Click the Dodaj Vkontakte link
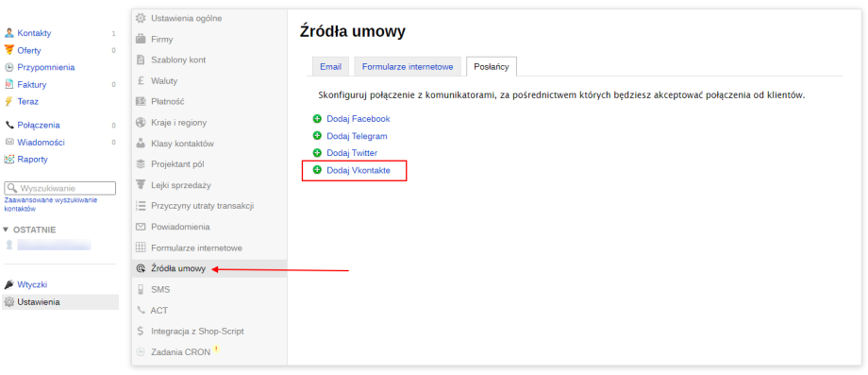Screen dimensions: 868x375 pos(359,171)
